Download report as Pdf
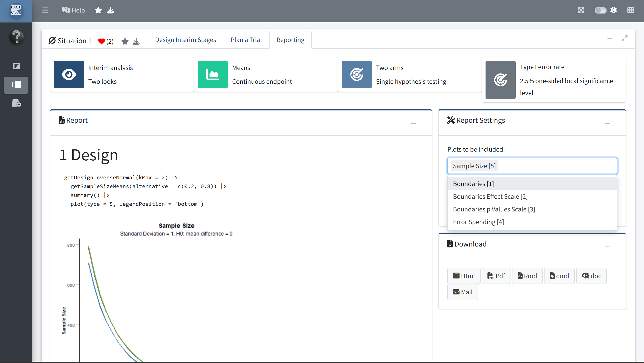 coord(496,276)
